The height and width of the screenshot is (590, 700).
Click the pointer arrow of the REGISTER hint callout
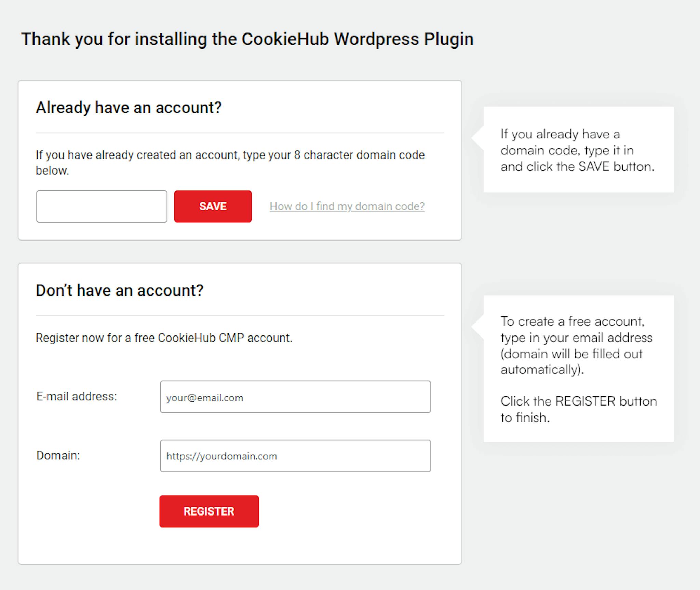(x=477, y=327)
